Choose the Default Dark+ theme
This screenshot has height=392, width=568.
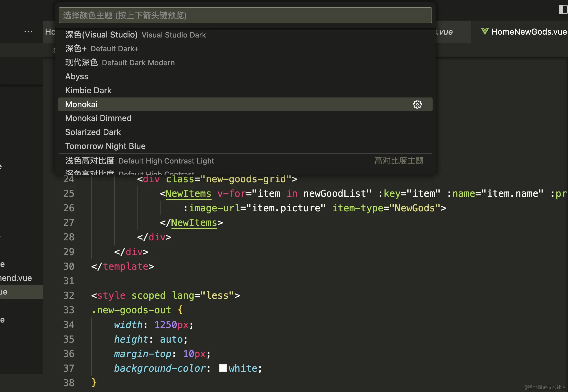(x=102, y=49)
